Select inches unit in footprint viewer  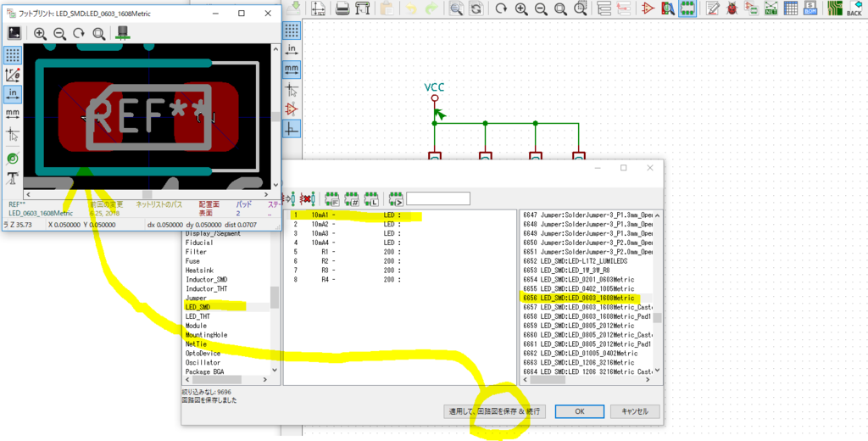click(x=13, y=95)
